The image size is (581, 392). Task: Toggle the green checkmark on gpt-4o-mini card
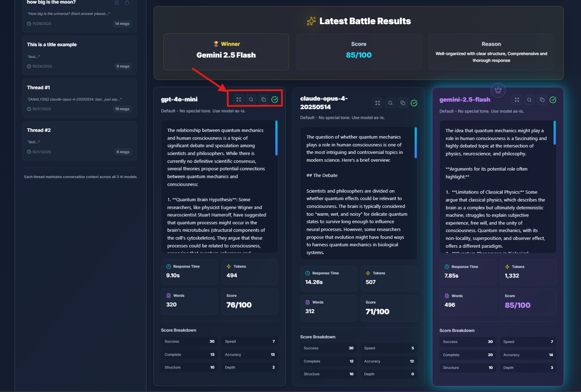(275, 100)
